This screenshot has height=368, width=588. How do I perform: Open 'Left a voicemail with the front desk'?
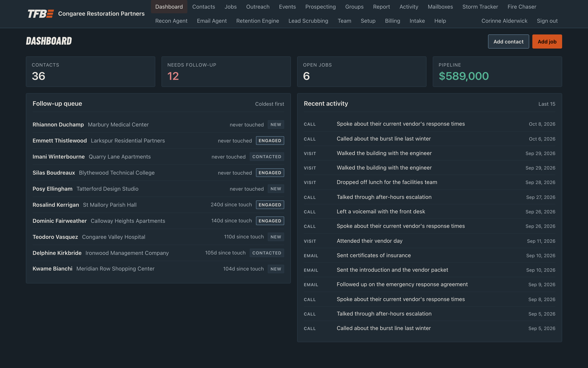[429, 212]
